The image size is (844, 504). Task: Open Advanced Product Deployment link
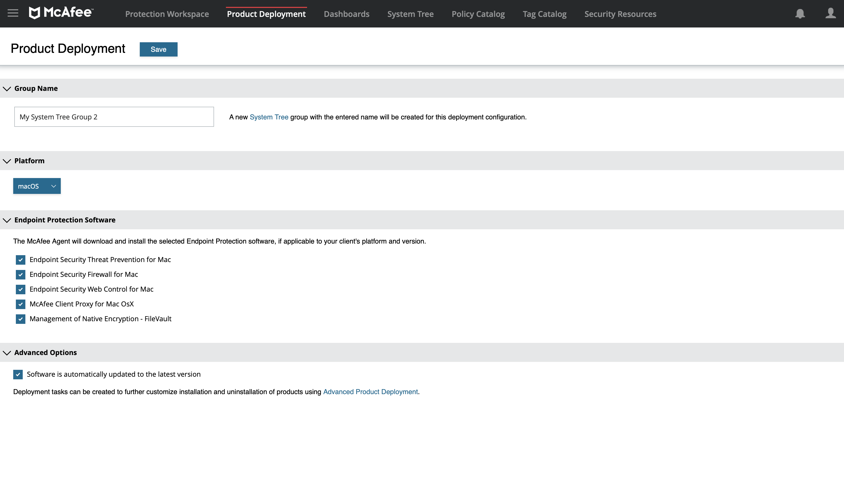[x=370, y=391]
